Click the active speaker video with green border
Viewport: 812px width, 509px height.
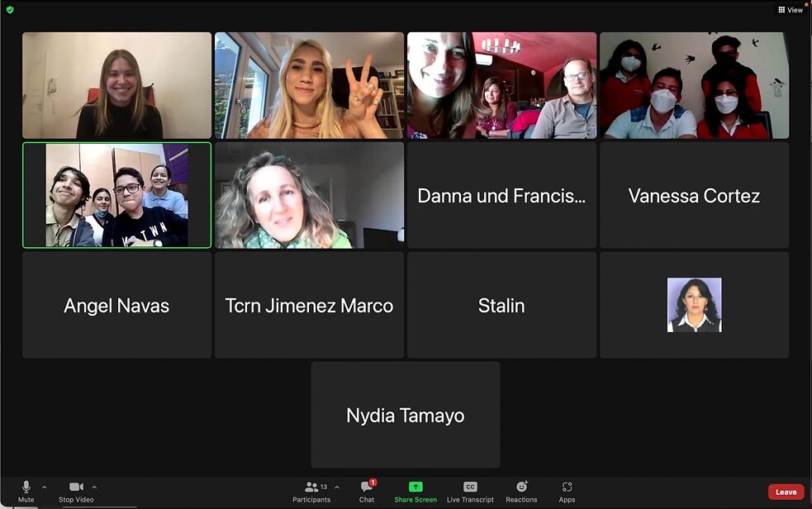[116, 196]
